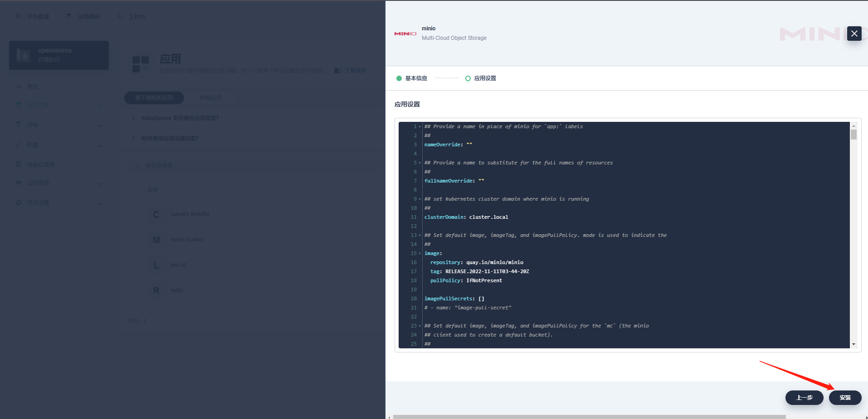
Task: Click the red MinIO logo in dialog header
Action: point(405,34)
